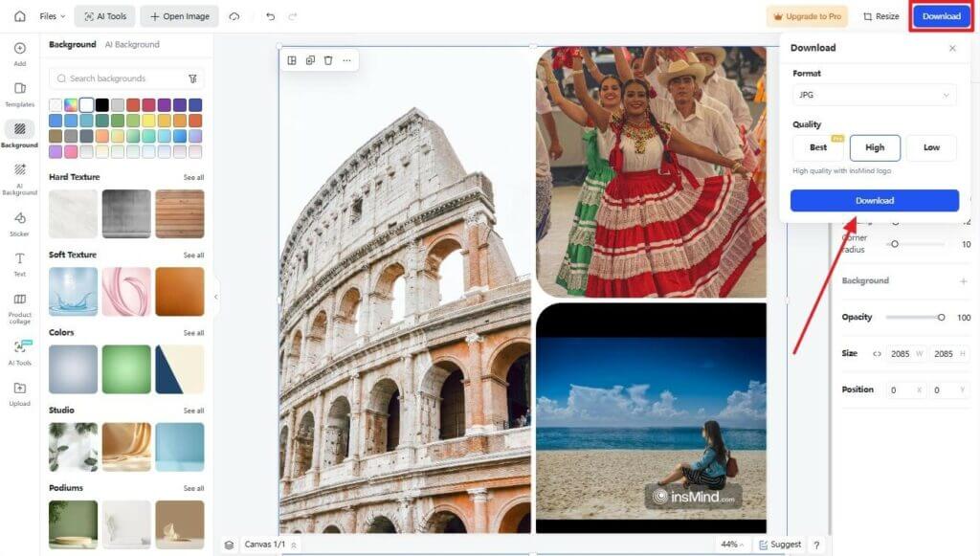Viewport: 980px width, 556px height.
Task: Open the Files menu
Action: pos(49,15)
